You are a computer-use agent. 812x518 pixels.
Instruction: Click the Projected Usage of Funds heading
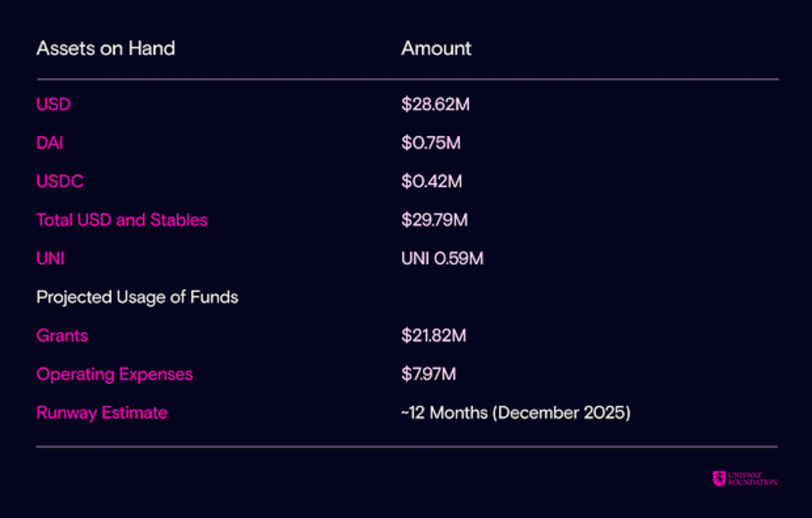coord(137,297)
